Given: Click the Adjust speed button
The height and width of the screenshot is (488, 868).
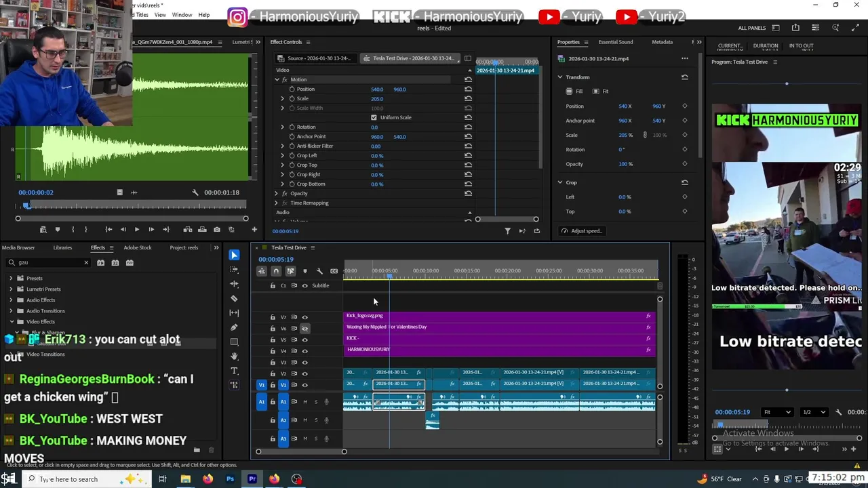Looking at the screenshot, I should tap(582, 231).
